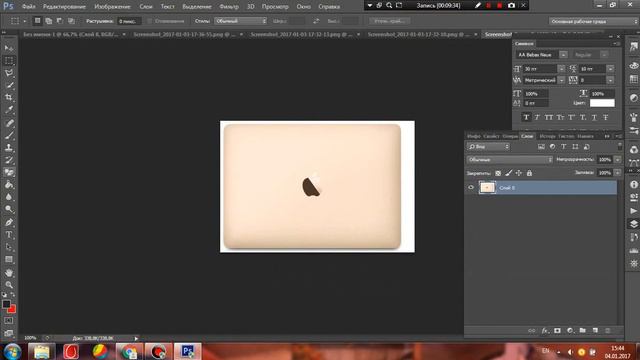The image size is (640, 360).
Task: Click the delete layer trash icon
Action: pos(607,331)
